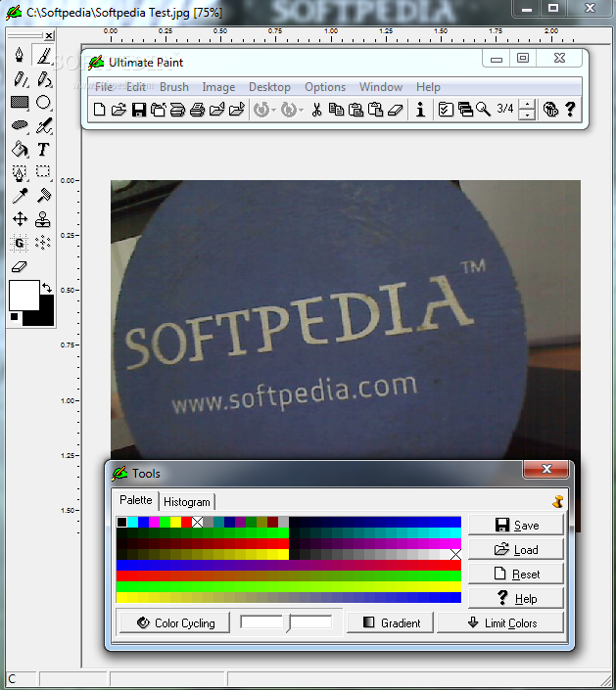Print the image with printer icon

pyautogui.click(x=197, y=110)
